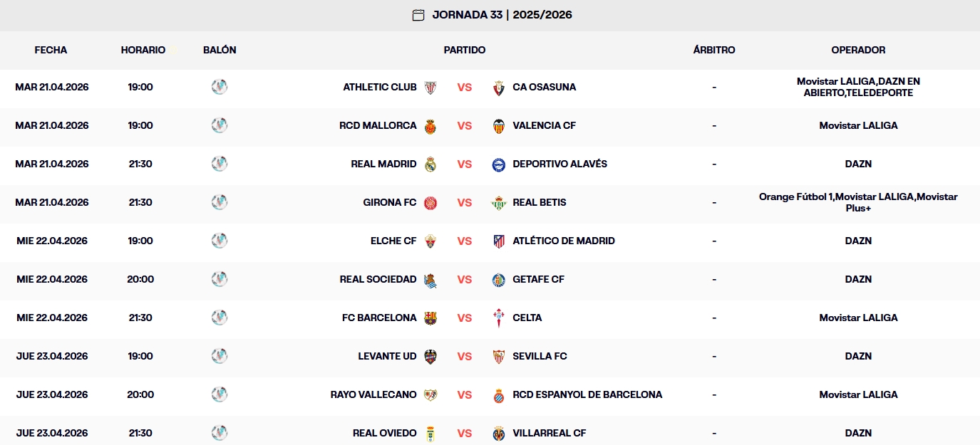Select the Real Oviedo vs Villarreal match row
This screenshot has height=445, width=980.
tap(490, 432)
